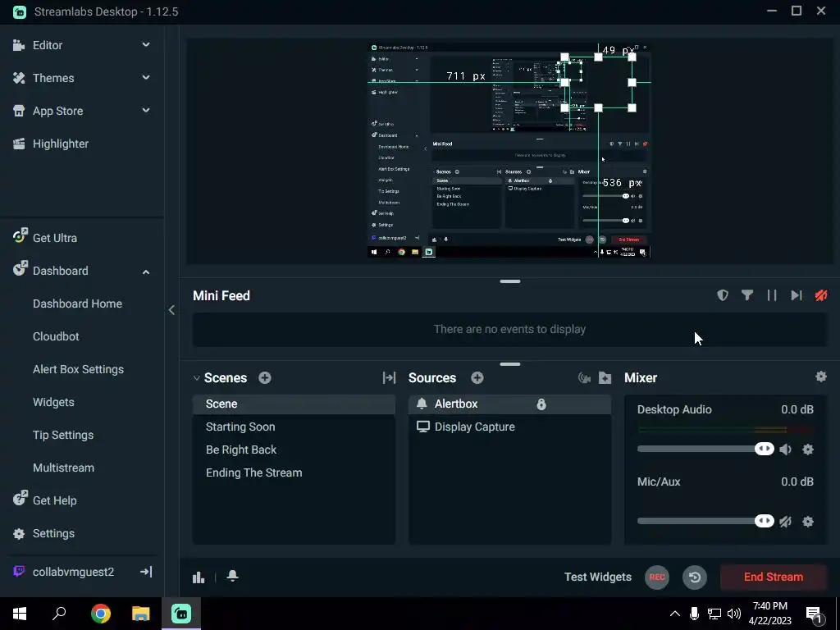Open Windows taskbar search

coord(59,614)
